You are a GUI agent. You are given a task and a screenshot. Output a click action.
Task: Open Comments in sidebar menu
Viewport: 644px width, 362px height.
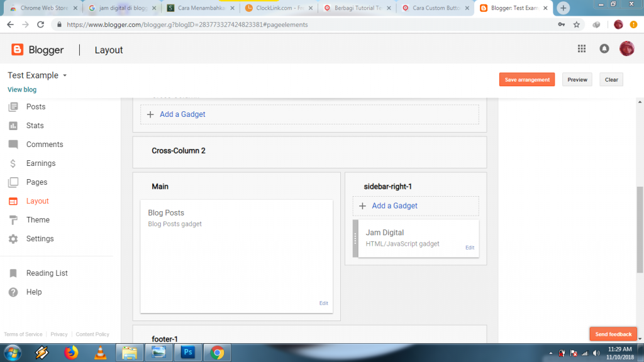(45, 145)
